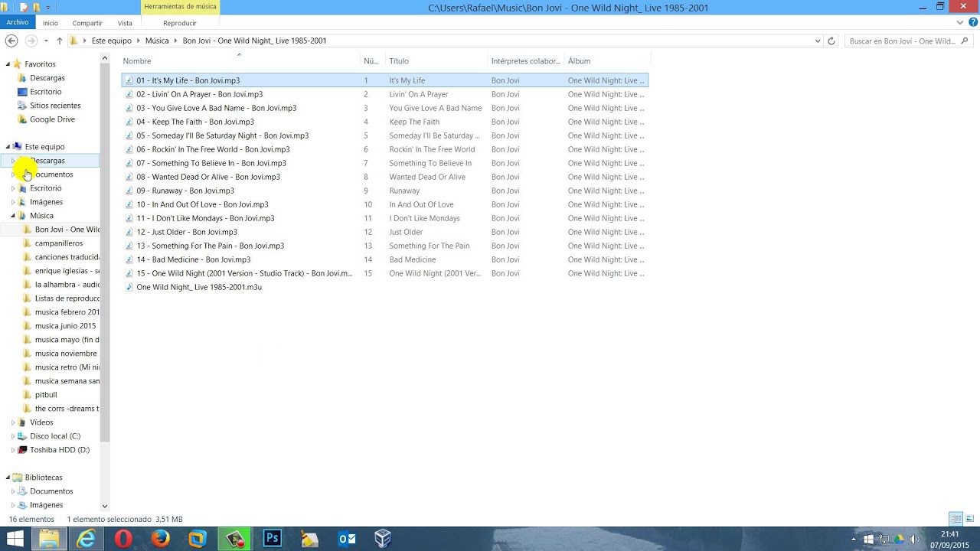This screenshot has width=980, height=551.
Task: Click the playlist icon of One Wild Night m3u file
Action: pyautogui.click(x=129, y=287)
